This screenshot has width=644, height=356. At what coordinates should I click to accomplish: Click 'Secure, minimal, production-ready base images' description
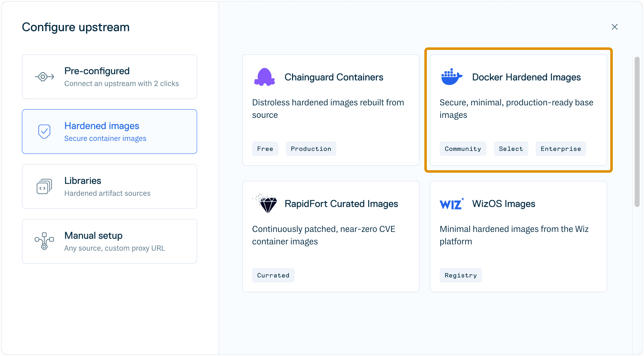pos(516,108)
